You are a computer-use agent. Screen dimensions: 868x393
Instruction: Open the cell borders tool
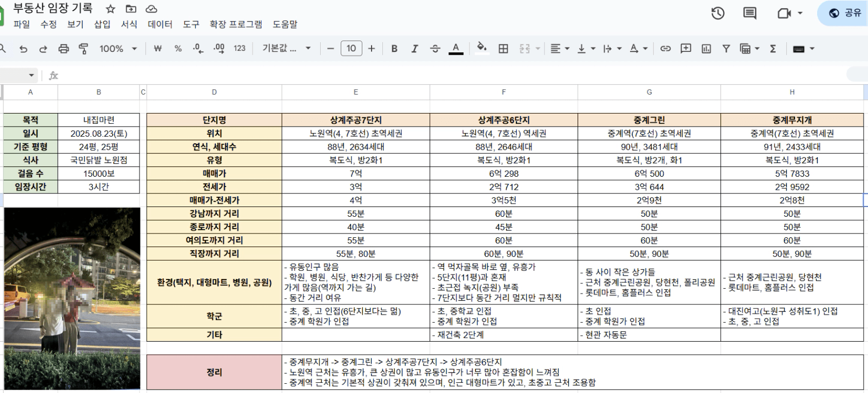[x=503, y=49]
